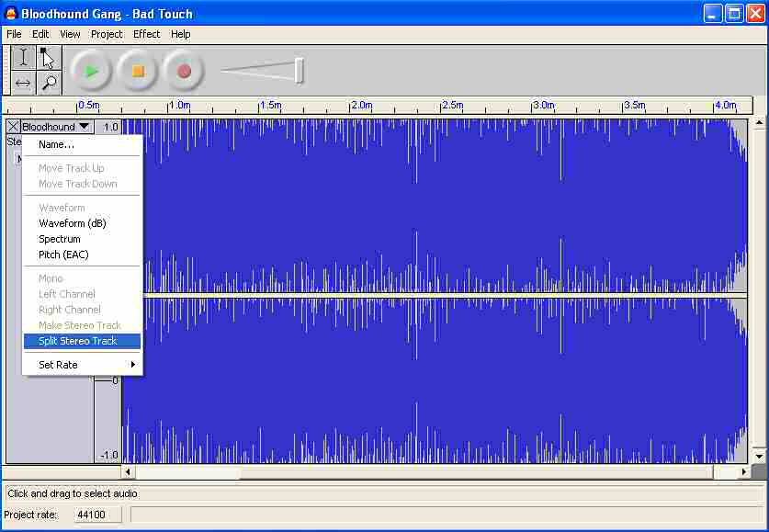Choose Move Track Down entry
Viewport: 769px width, 532px height.
point(83,184)
